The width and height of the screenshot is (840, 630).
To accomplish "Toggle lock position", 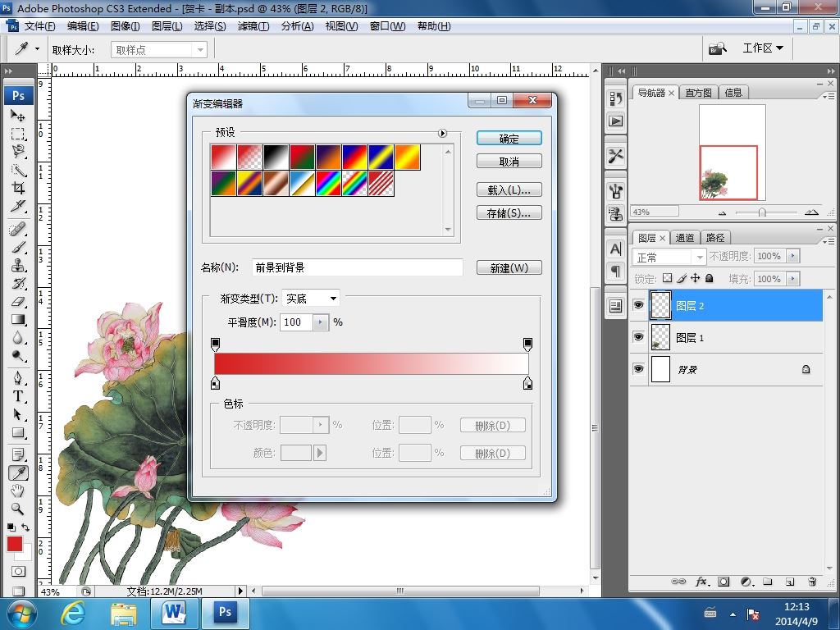I will point(696,278).
